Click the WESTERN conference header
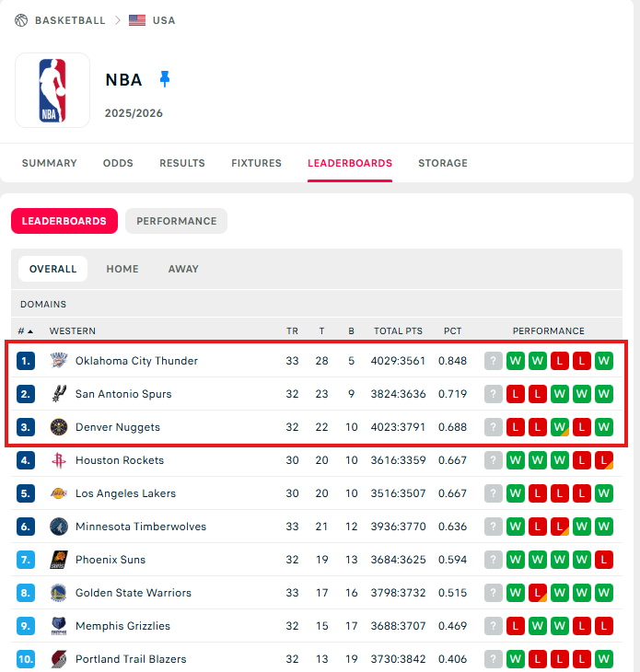The width and height of the screenshot is (640, 672). [73, 331]
